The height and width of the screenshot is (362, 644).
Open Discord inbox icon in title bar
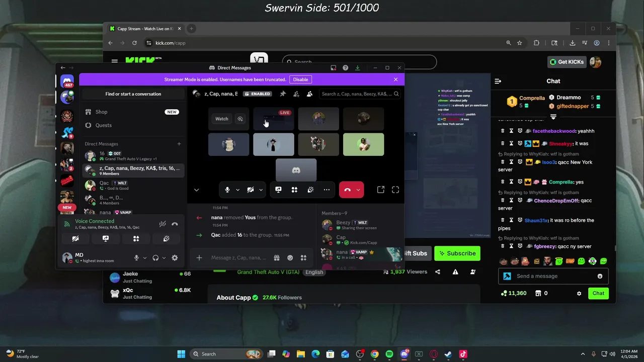(x=333, y=68)
